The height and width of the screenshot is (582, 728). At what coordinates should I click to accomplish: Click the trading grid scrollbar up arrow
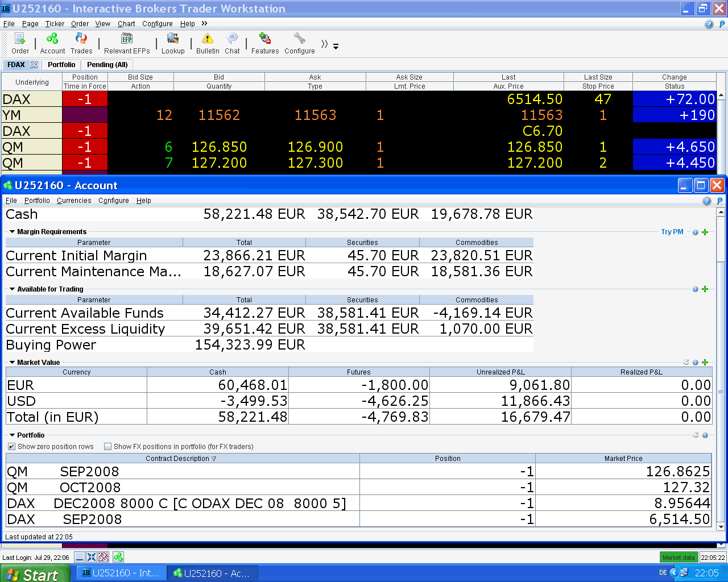[x=721, y=95]
